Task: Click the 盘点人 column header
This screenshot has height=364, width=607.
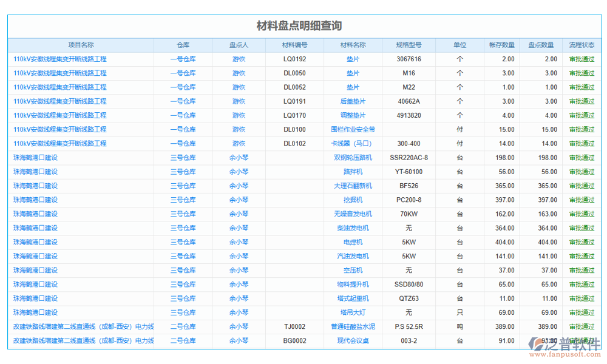Action: point(239,45)
